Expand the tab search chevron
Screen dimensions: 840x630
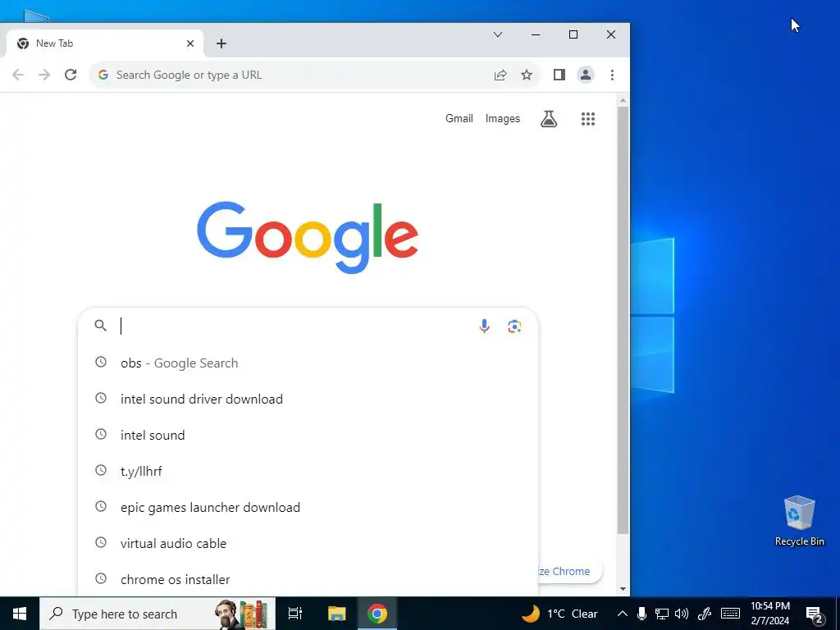point(498,34)
